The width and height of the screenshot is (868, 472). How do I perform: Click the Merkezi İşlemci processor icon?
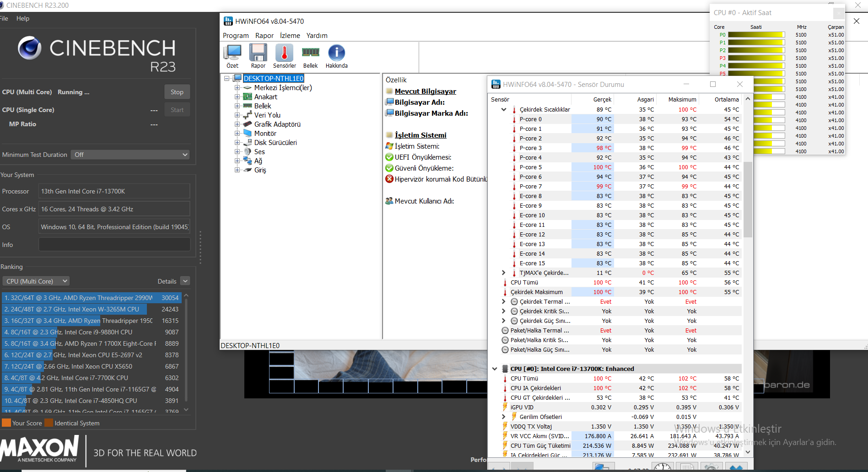248,88
